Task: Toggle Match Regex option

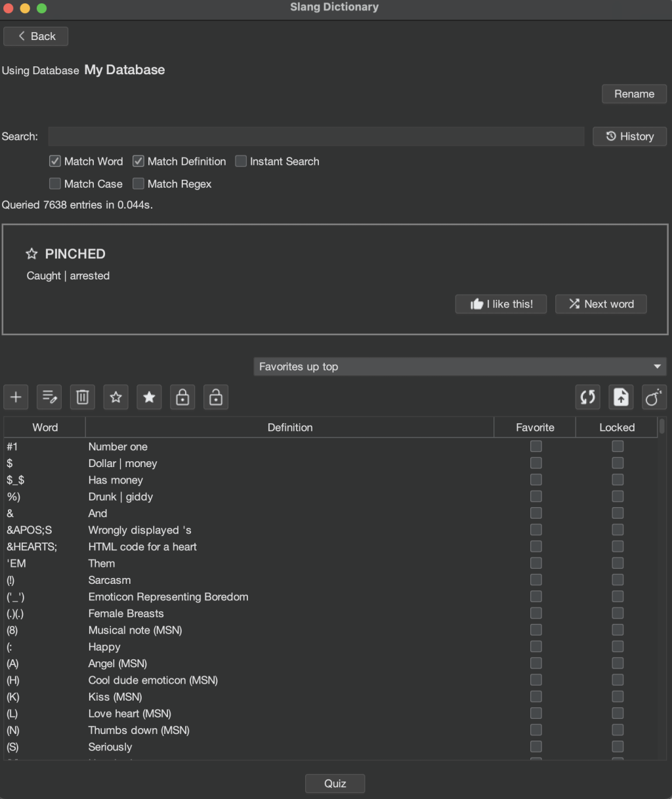Action: (138, 184)
